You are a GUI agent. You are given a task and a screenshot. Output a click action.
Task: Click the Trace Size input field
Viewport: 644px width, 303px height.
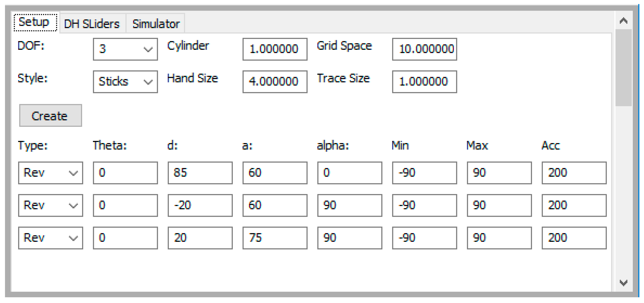click(424, 82)
